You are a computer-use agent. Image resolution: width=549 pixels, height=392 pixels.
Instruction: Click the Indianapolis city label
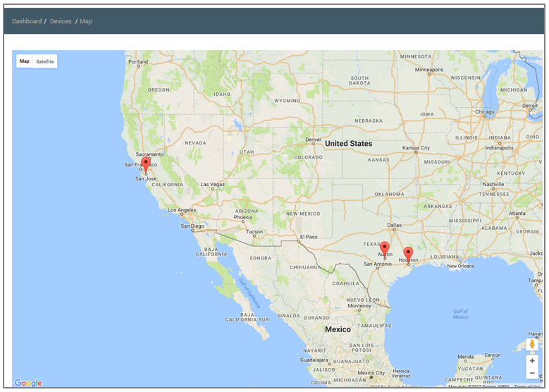pyautogui.click(x=499, y=148)
